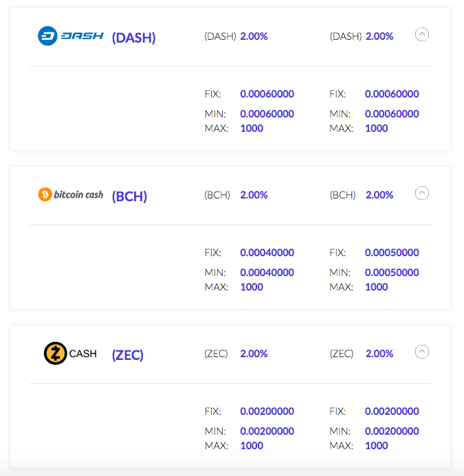The image size is (464, 476).
Task: Collapse the BCH fee card
Action: pyautogui.click(x=423, y=193)
